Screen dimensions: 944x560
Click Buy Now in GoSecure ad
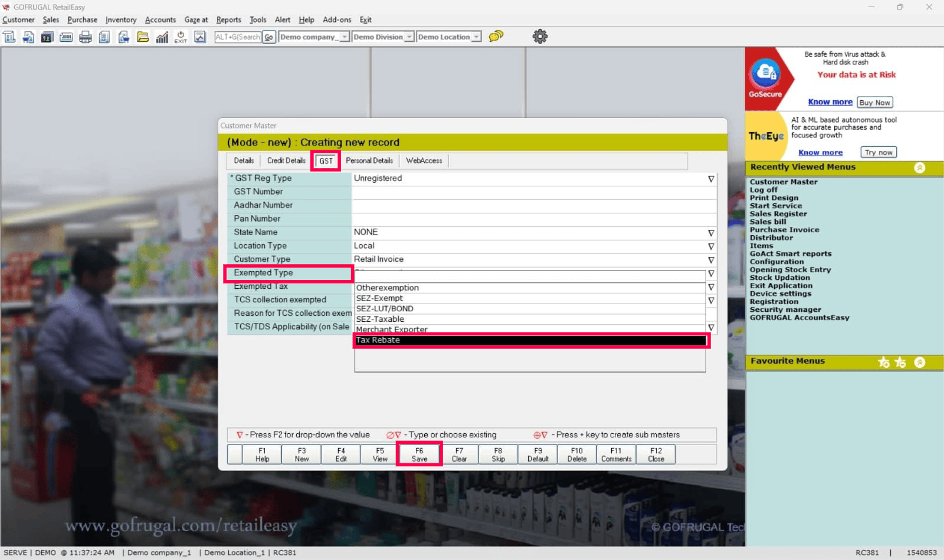[874, 103]
